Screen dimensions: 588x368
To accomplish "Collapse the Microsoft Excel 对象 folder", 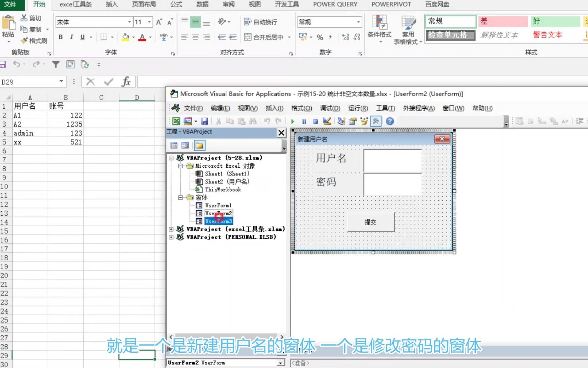I will coord(181,166).
